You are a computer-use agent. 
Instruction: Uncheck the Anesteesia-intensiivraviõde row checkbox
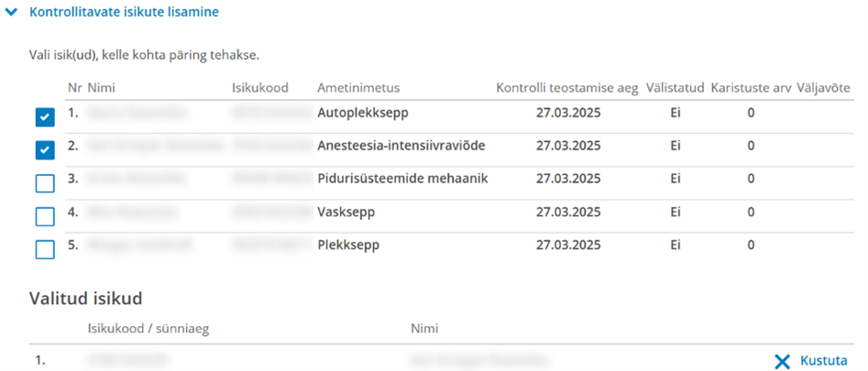(45, 150)
